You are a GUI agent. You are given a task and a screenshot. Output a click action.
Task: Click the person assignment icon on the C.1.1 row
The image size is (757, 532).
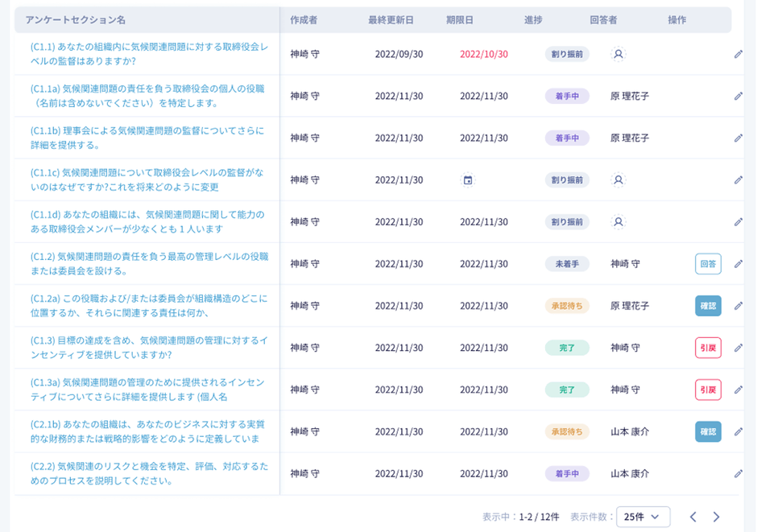click(617, 55)
